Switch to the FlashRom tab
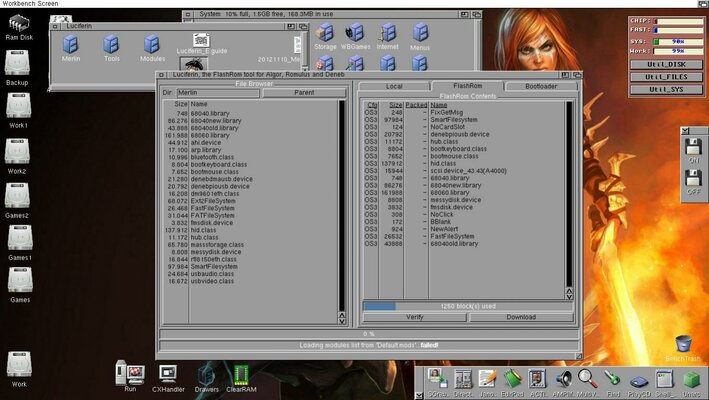Viewport: 709px width, 400px height. tap(468, 85)
